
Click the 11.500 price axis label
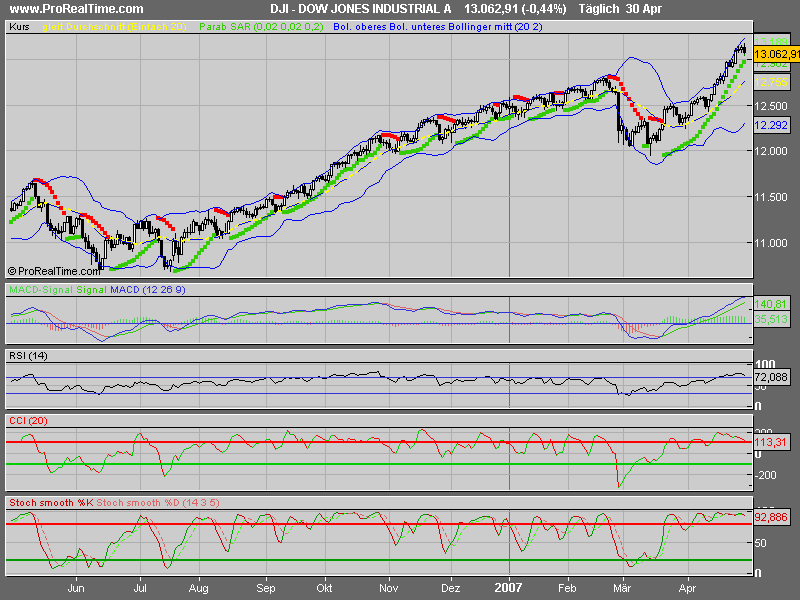point(771,197)
